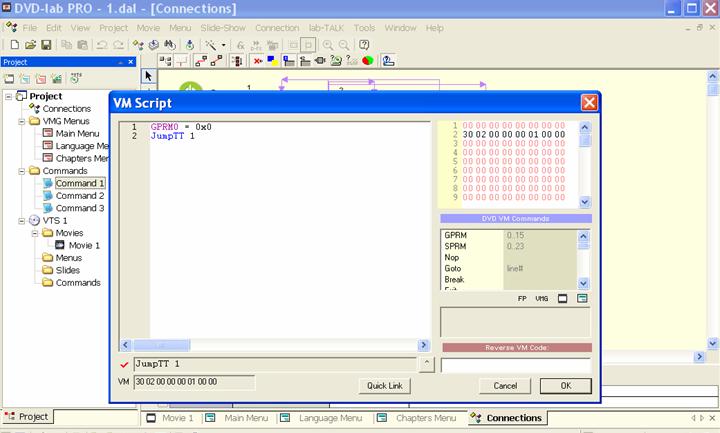Collapse the Project root tree node
The image size is (720, 433).
tap(8, 96)
